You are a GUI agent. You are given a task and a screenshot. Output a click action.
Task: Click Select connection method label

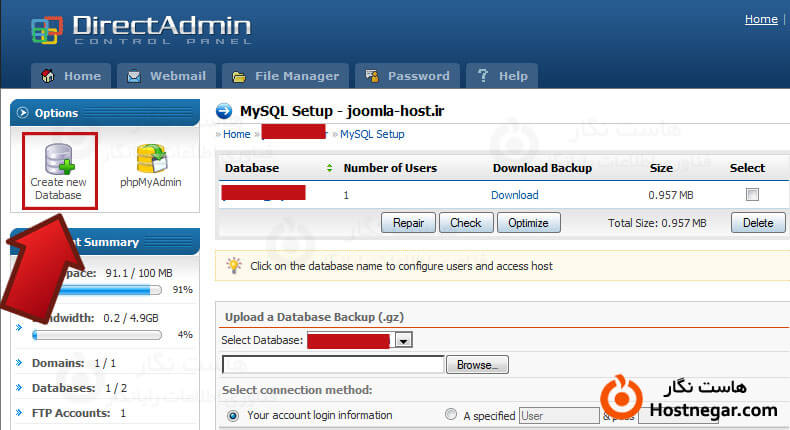pos(297,390)
